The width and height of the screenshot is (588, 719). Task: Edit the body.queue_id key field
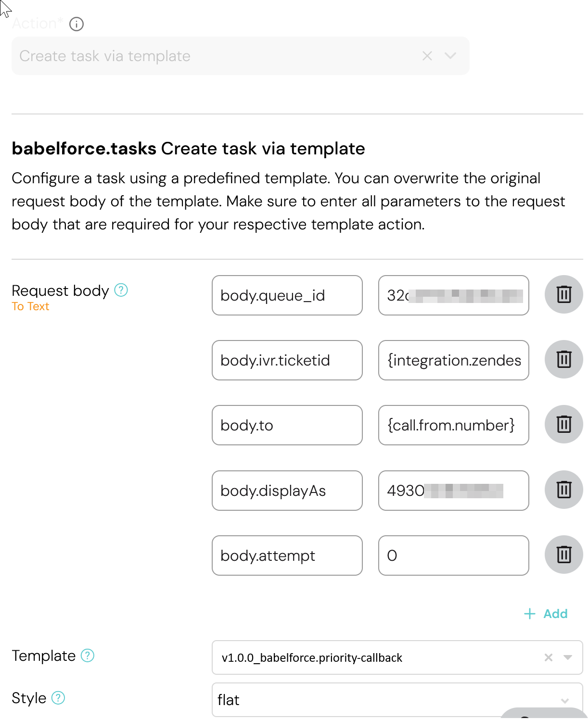(x=287, y=295)
